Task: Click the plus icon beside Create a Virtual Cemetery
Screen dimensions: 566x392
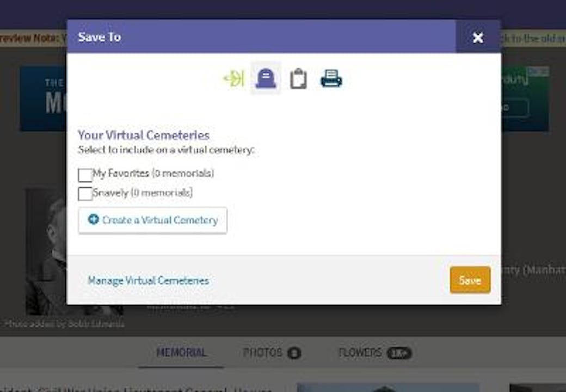Action: [94, 220]
